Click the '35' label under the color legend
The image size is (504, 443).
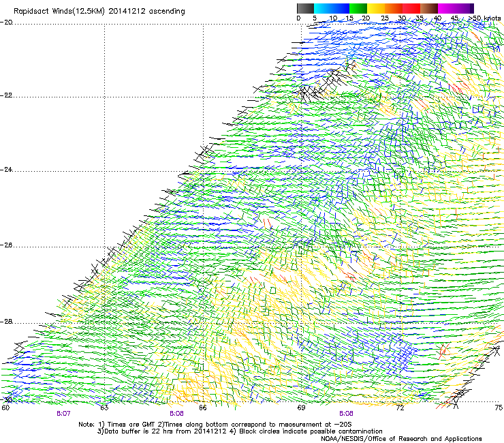coord(420,18)
